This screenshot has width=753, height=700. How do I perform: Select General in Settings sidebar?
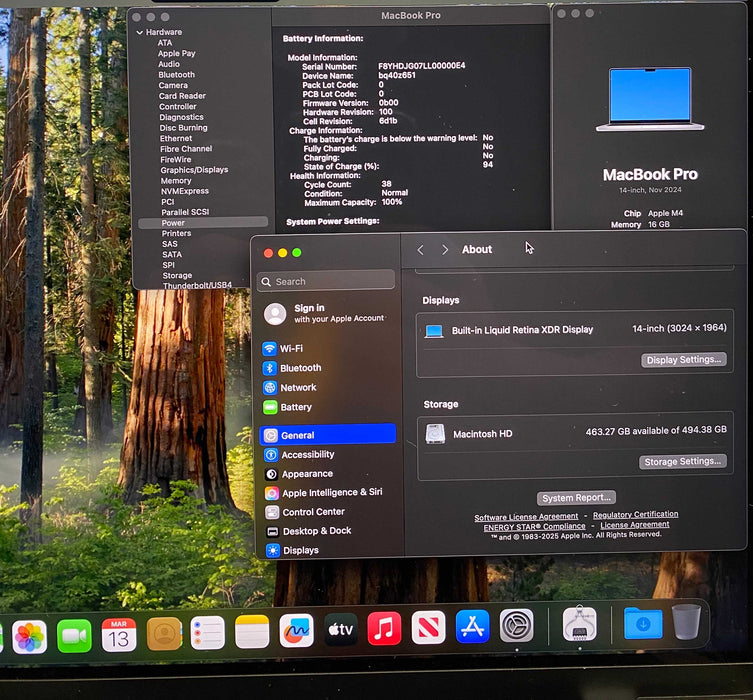(328, 435)
